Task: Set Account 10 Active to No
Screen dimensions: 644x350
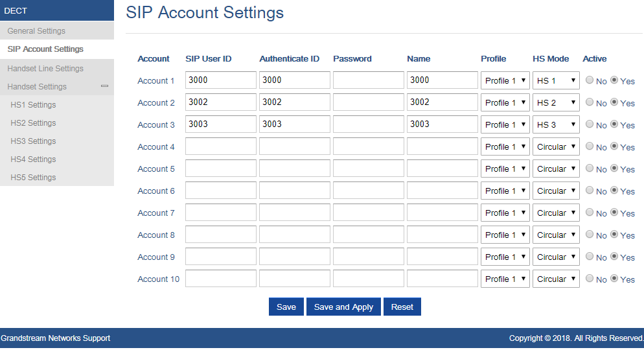Action: (590, 279)
